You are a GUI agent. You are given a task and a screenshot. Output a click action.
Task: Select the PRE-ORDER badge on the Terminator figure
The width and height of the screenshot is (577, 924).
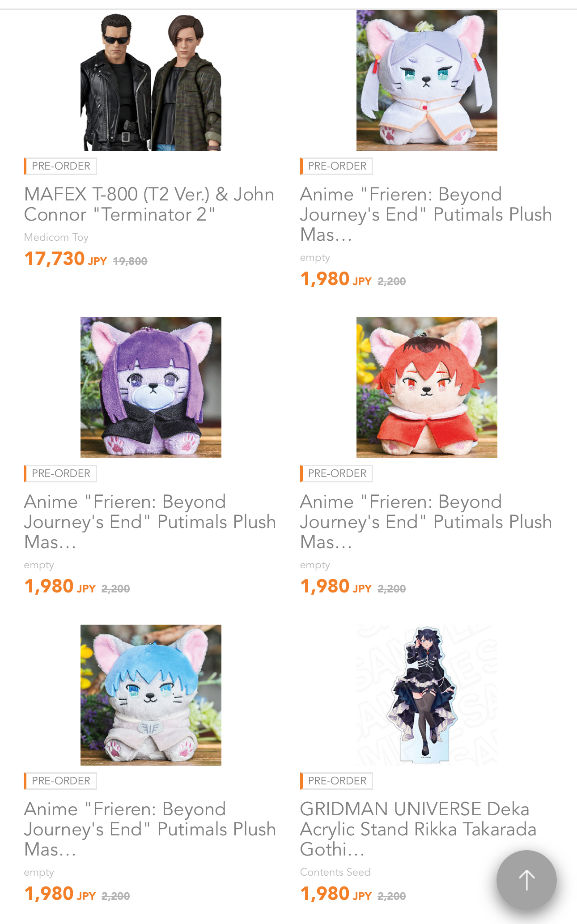(60, 166)
